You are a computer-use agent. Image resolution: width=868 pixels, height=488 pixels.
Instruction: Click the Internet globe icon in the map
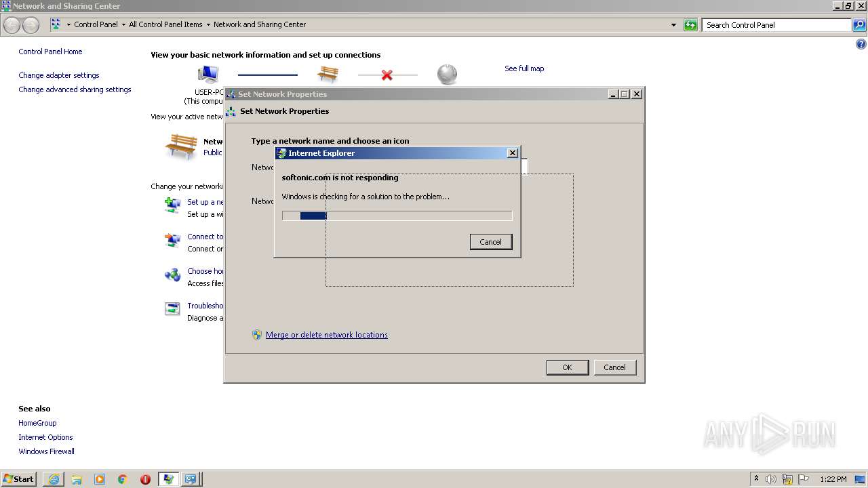coord(447,74)
